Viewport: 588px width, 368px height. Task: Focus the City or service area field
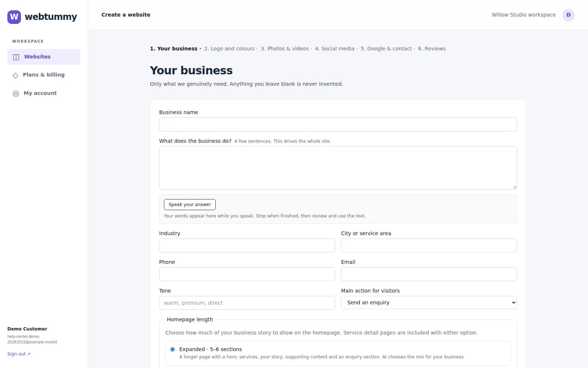(x=429, y=245)
